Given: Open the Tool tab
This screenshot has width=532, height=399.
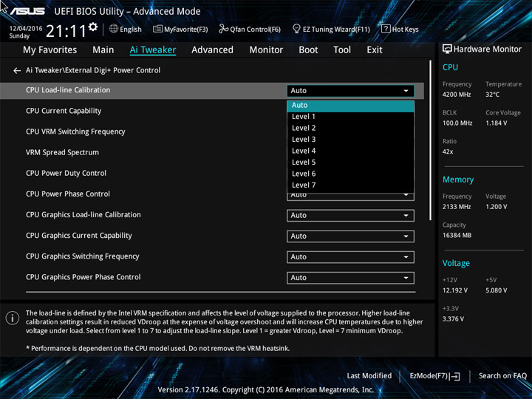Looking at the screenshot, I should coord(342,50).
